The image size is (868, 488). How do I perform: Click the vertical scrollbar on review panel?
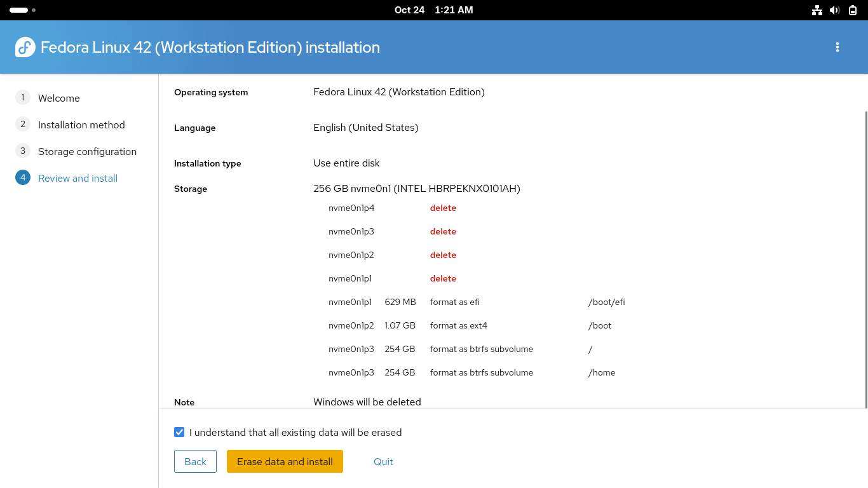click(x=865, y=254)
